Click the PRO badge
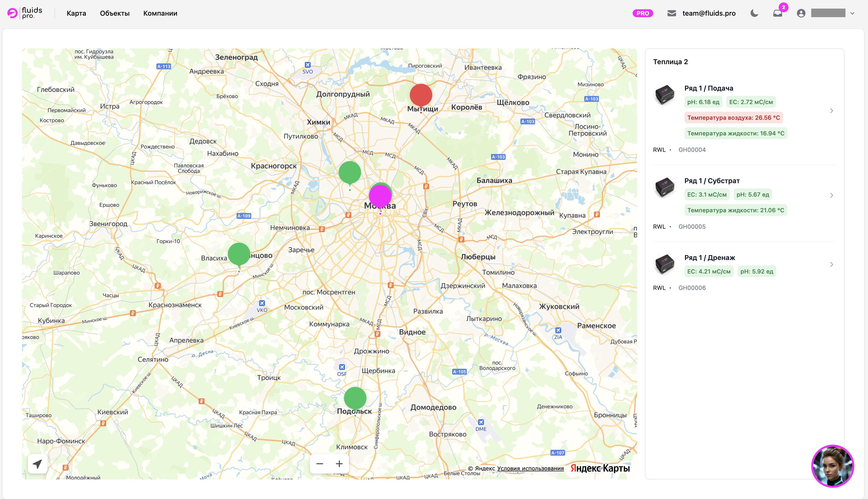This screenshot has height=499, width=868. click(x=642, y=13)
